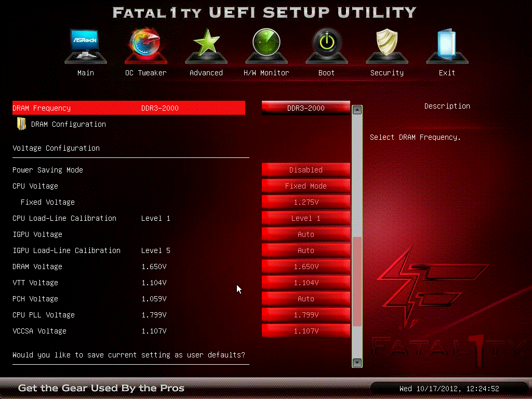532x399 pixels.
Task: Open the CPU PLL Voltage 1.799V selector
Action: (x=306, y=315)
